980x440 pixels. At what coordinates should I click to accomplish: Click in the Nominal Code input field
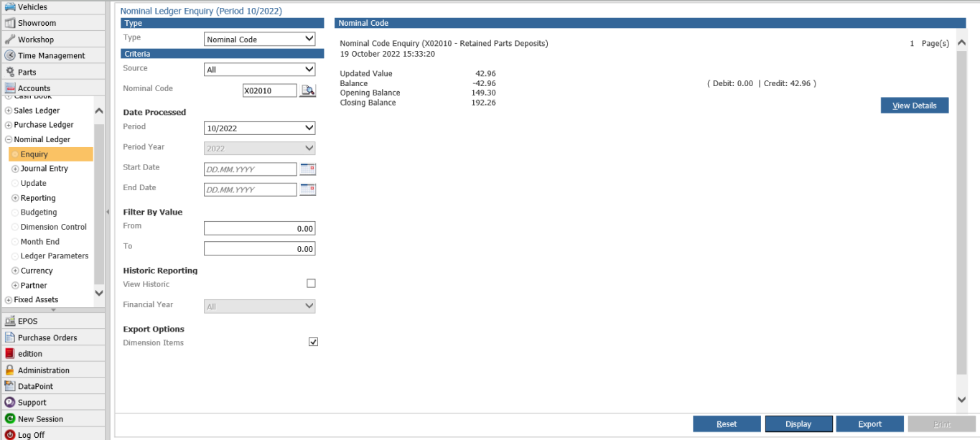click(270, 90)
